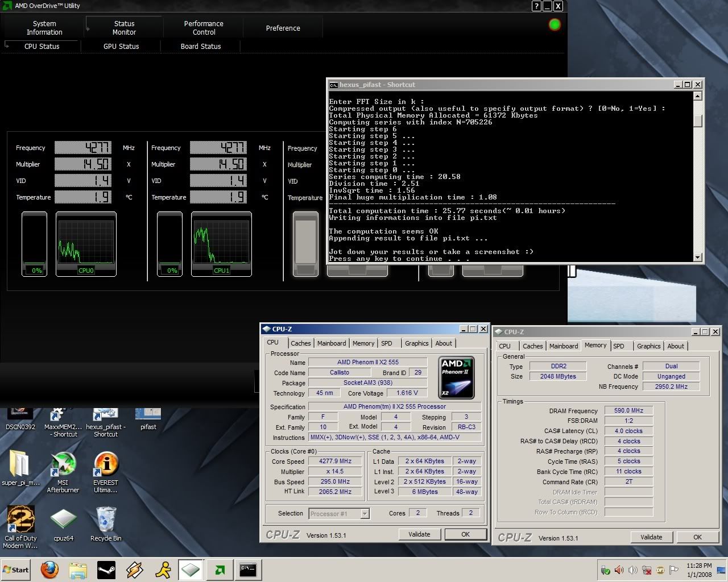Click the console line Total computation time
This screenshot has height=582, width=728.
[x=447, y=211]
